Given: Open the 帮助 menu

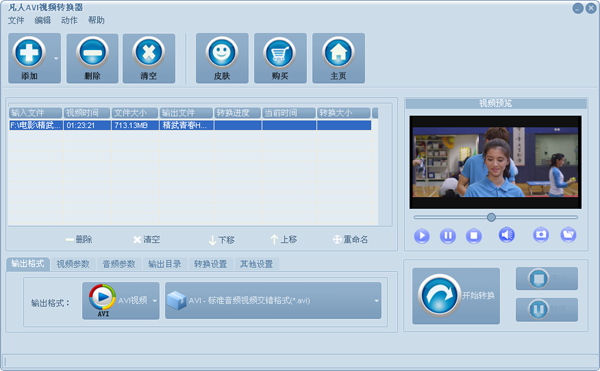Looking at the screenshot, I should [x=96, y=20].
